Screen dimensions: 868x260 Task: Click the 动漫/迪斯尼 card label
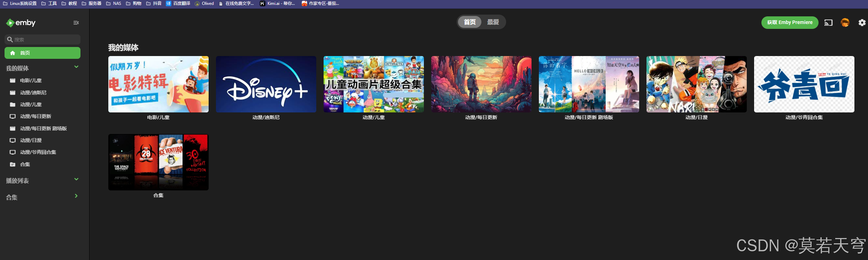click(x=266, y=117)
